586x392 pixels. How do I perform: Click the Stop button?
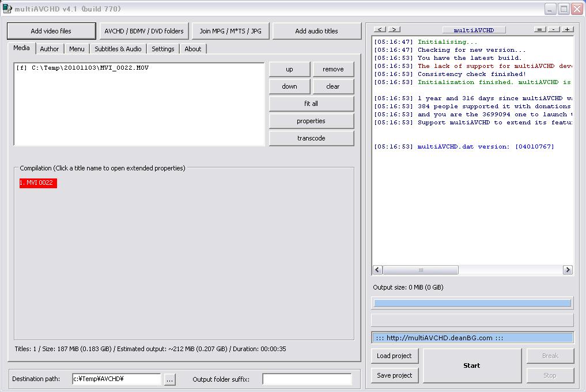pos(550,375)
